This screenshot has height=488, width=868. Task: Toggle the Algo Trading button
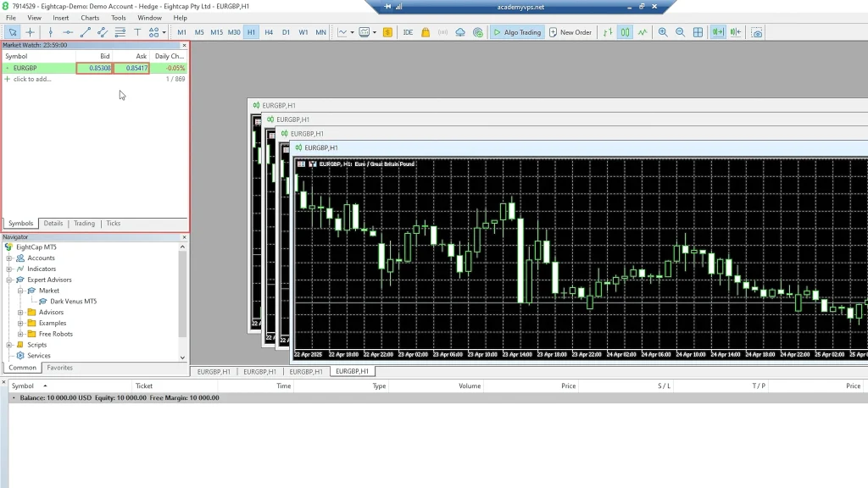[517, 32]
